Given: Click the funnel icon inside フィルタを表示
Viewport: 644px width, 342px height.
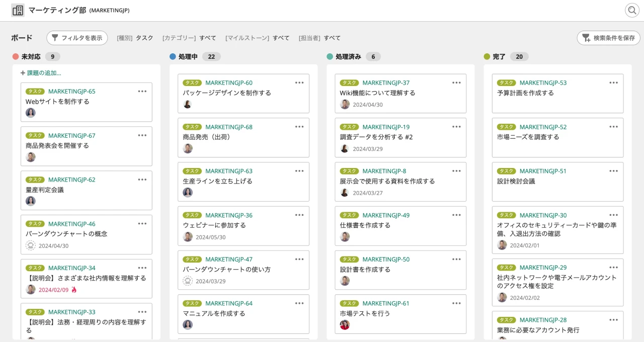Looking at the screenshot, I should (56, 38).
